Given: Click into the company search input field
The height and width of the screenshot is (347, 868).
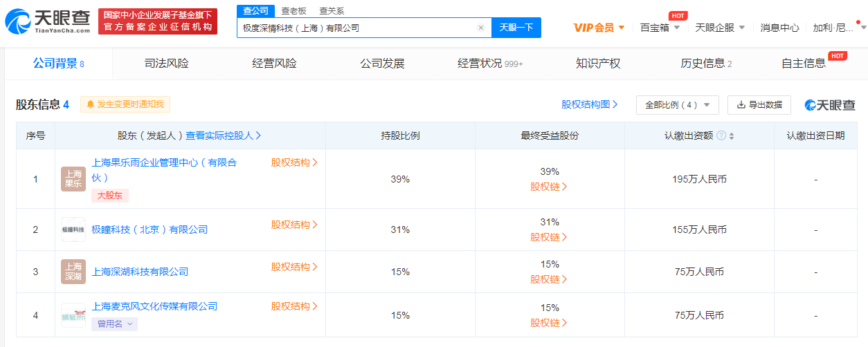Looking at the screenshot, I should coord(356,28).
